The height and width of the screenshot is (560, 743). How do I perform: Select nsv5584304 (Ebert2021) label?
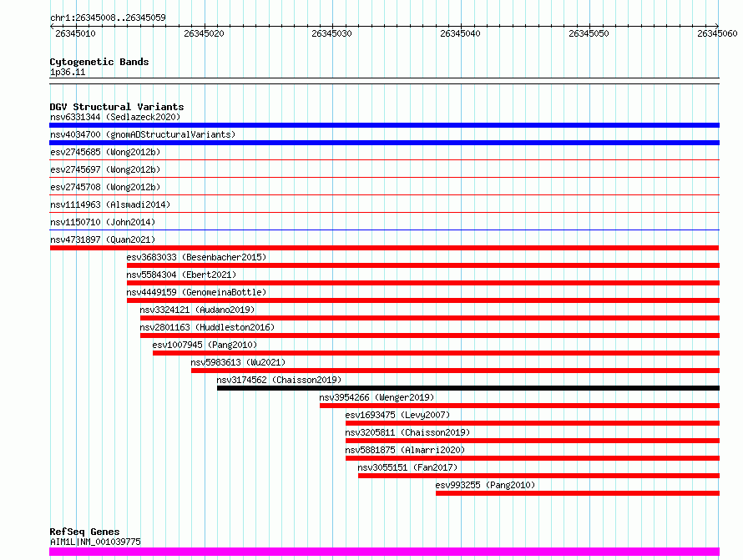[181, 275]
